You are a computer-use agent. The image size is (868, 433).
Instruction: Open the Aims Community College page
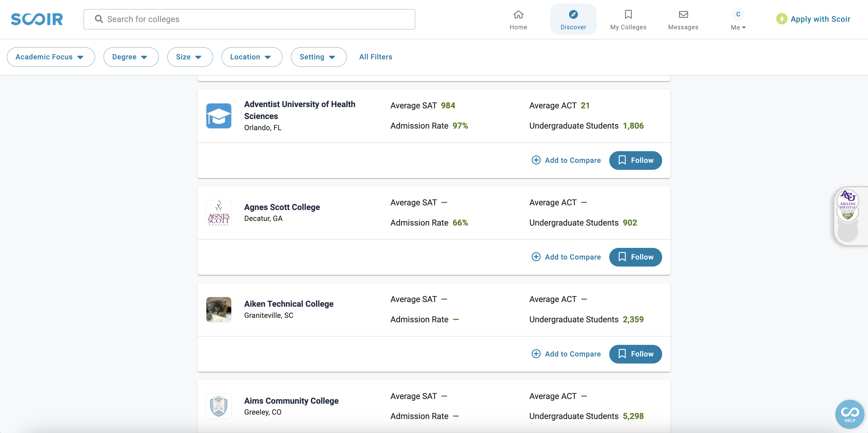click(x=291, y=401)
